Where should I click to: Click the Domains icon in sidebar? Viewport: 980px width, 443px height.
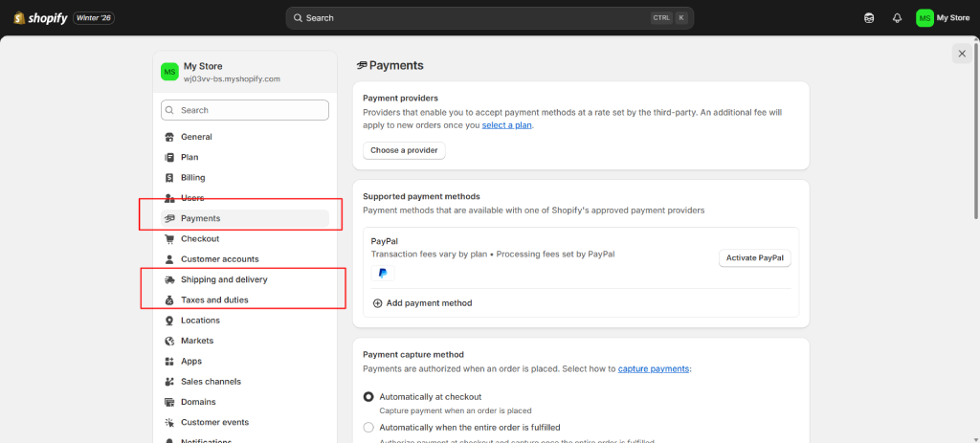[168, 402]
